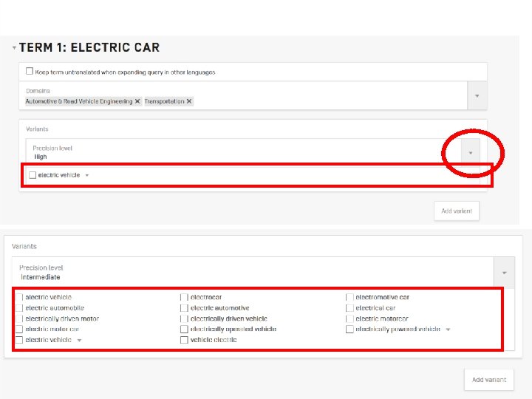Tick the electric automobile variant
The image size is (532, 399).
[x=18, y=308]
